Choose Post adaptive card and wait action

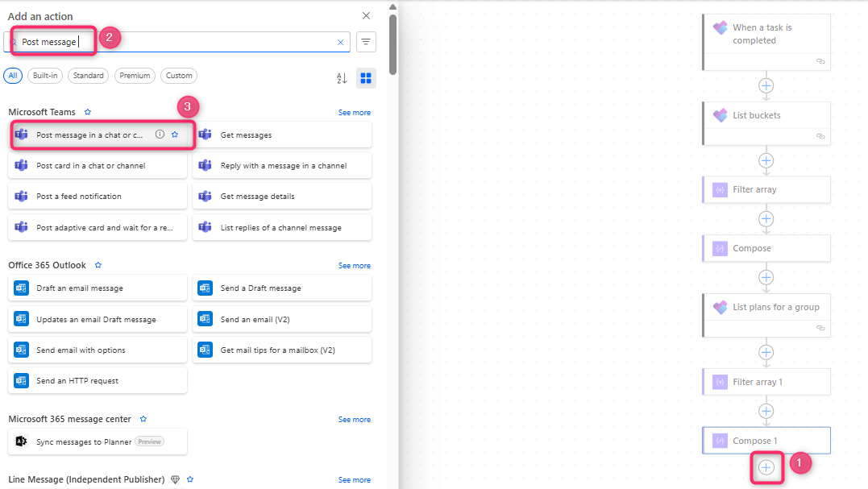click(x=98, y=227)
